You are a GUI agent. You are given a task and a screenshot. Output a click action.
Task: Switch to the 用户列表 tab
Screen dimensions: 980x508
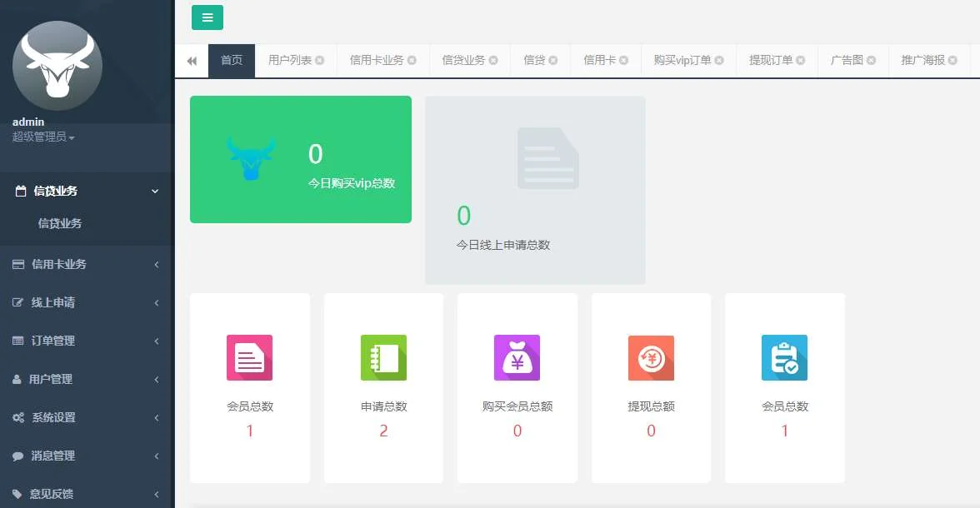point(290,60)
